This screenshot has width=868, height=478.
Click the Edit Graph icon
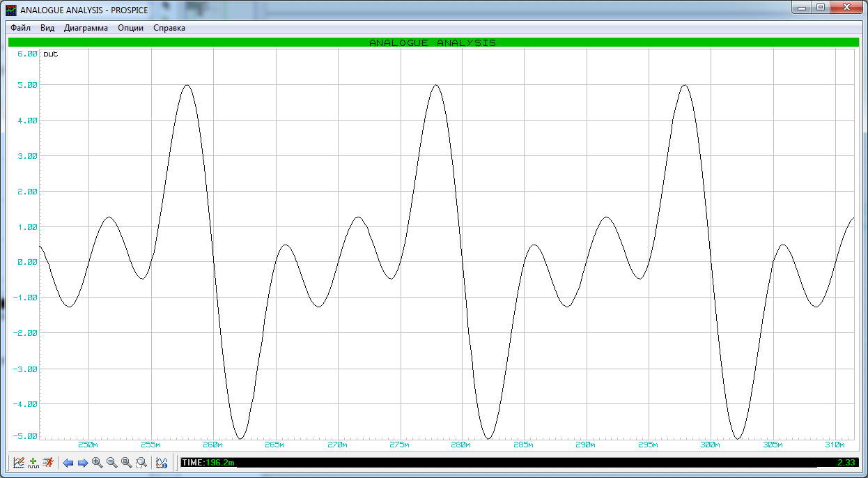[19, 463]
